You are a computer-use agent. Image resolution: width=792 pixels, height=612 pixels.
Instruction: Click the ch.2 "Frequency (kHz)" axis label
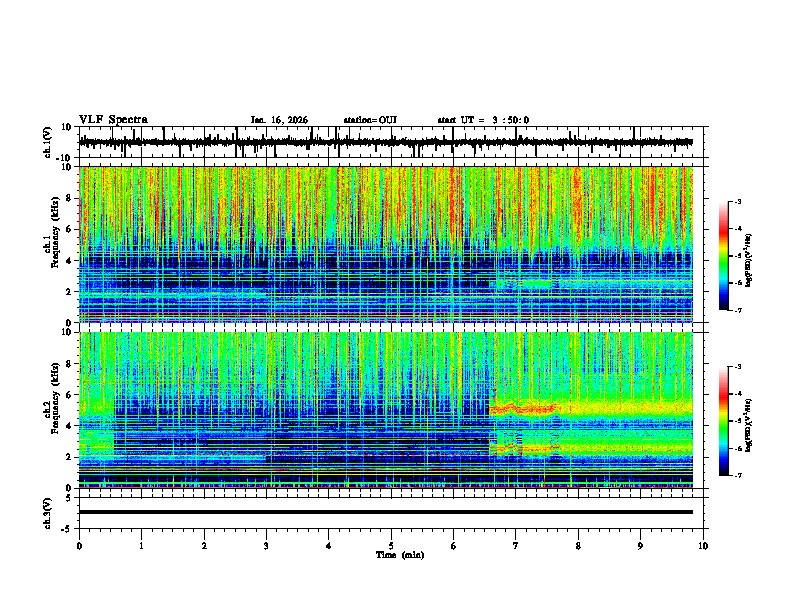pyautogui.click(x=55, y=398)
